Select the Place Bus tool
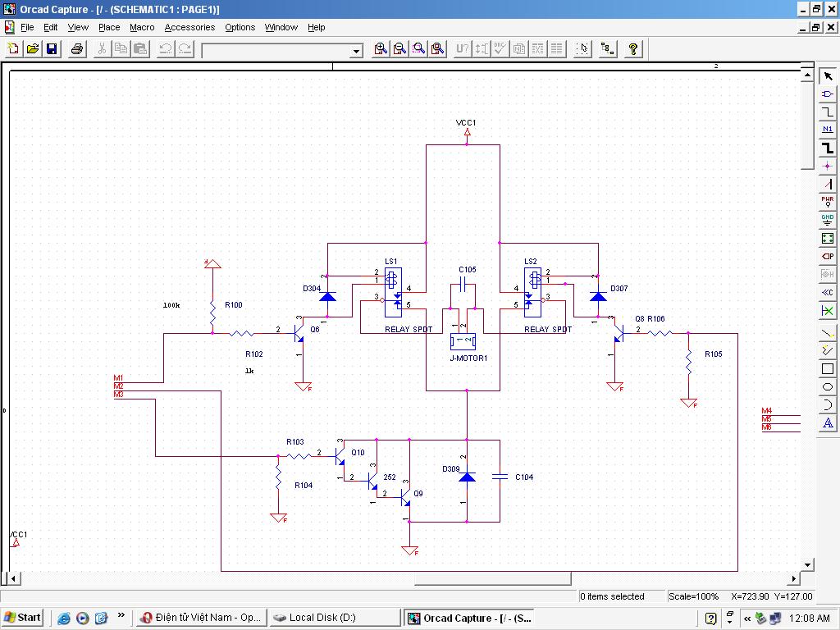 pyautogui.click(x=828, y=148)
